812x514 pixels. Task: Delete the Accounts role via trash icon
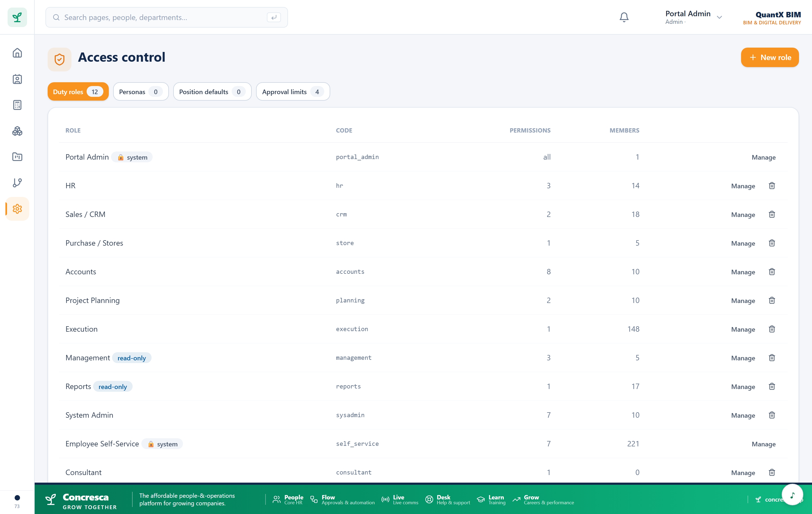pos(771,272)
